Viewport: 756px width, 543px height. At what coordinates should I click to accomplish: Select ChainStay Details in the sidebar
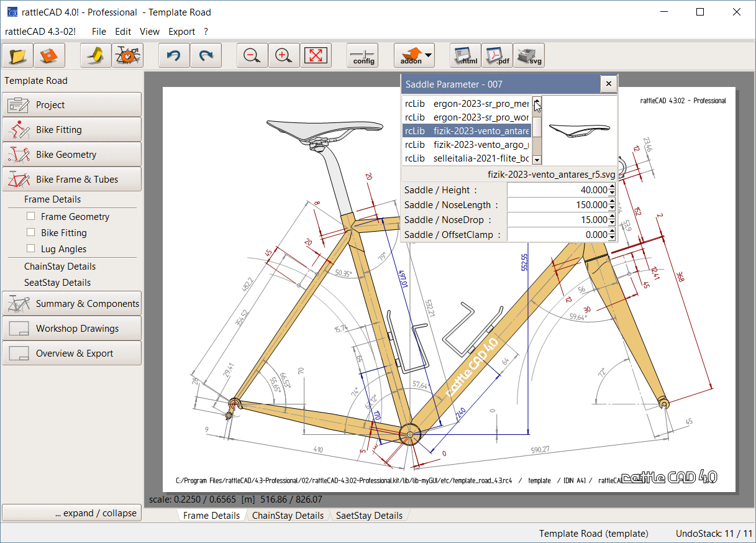point(60,267)
